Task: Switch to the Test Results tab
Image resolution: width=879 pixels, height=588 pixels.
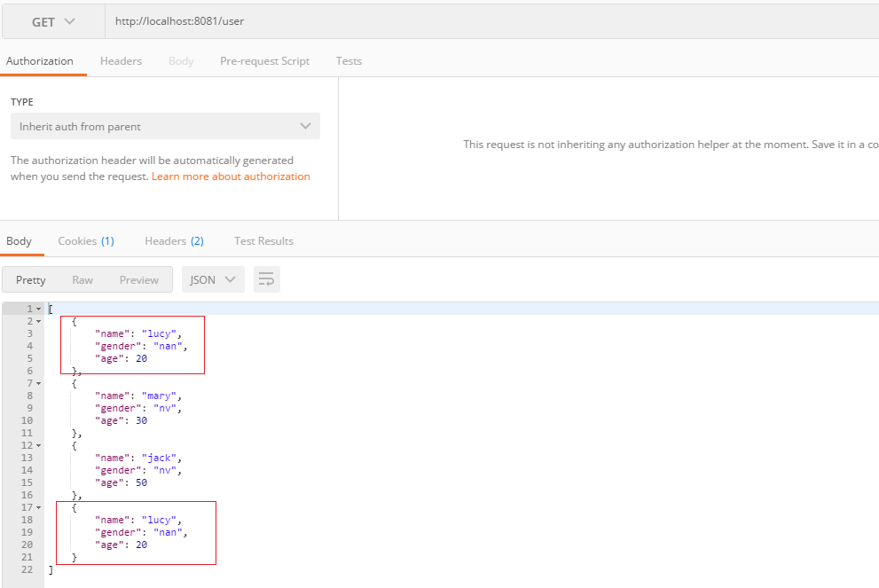Action: coord(263,241)
